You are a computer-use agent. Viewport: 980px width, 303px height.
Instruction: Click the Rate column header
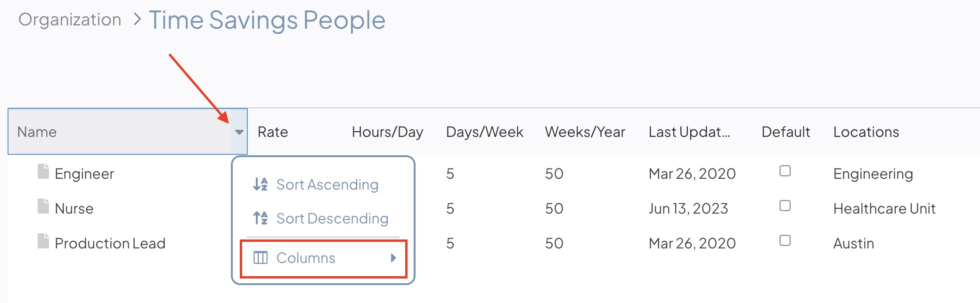273,132
